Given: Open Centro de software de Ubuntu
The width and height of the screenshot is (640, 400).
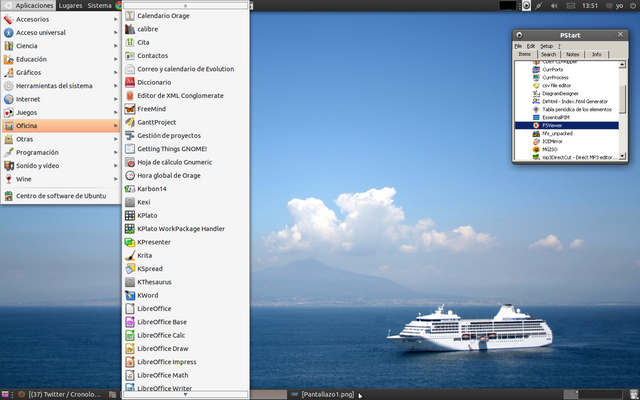Looking at the screenshot, I should [60, 195].
